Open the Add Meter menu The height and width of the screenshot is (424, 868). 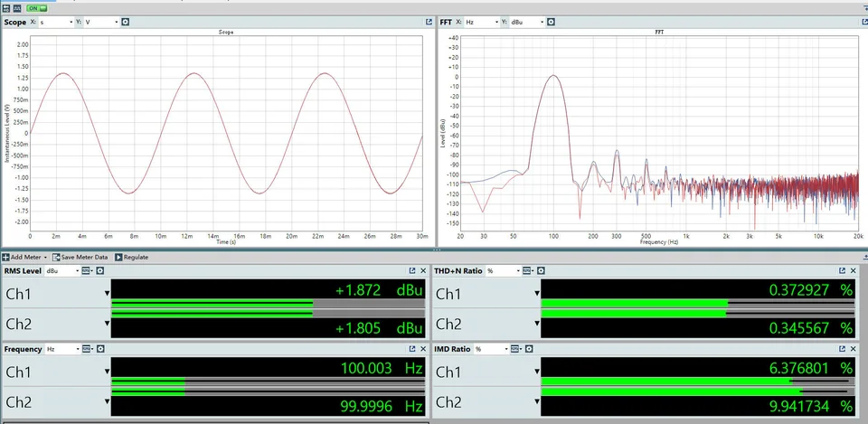coord(25,258)
